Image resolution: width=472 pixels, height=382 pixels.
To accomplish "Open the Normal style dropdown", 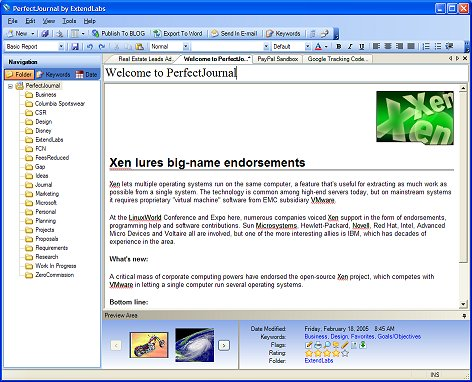I will 186,47.
